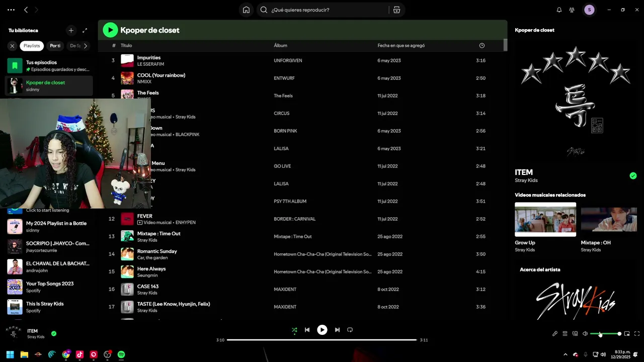Adjust the volume slider

(606, 334)
